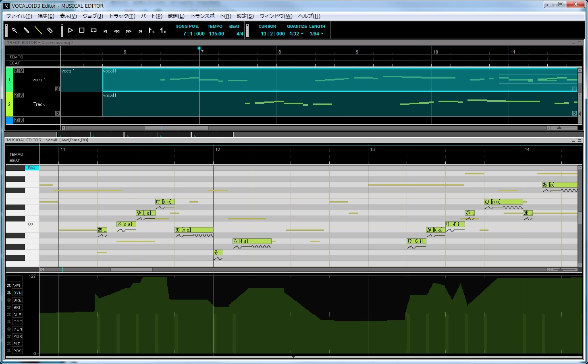Image resolution: width=588 pixels, height=364 pixels.
Task: Select the ら [4 a] note
Action: point(252,241)
